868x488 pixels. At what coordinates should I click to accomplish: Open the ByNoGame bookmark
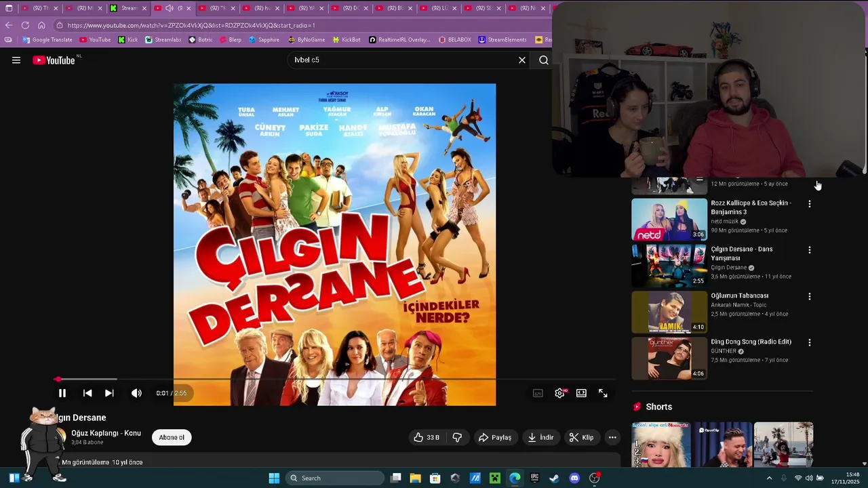click(x=306, y=40)
